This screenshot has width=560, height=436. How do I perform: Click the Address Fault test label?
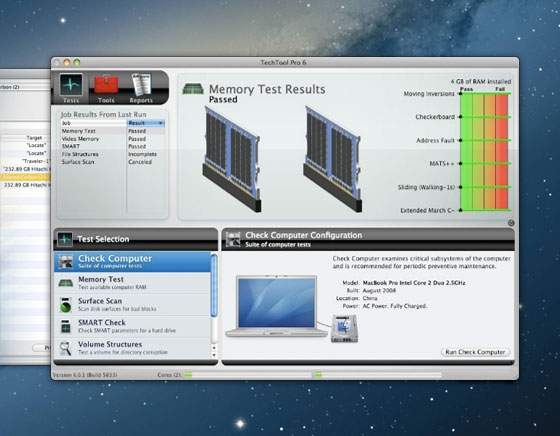click(x=435, y=140)
